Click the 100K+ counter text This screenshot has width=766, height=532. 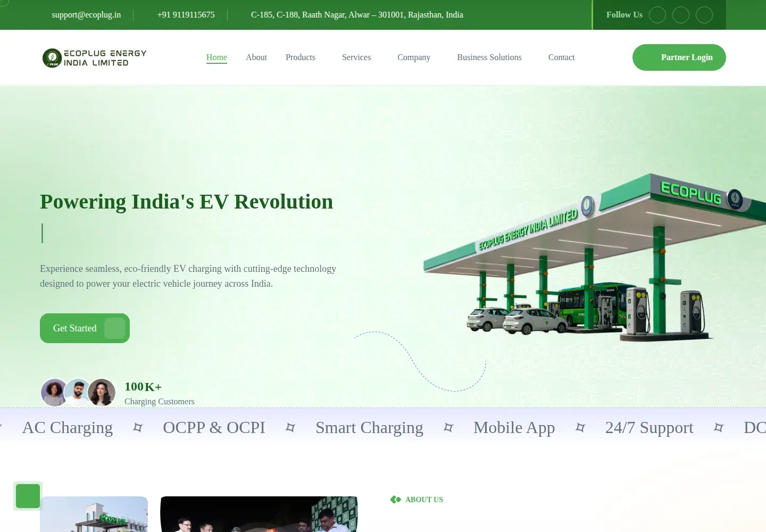click(x=143, y=387)
